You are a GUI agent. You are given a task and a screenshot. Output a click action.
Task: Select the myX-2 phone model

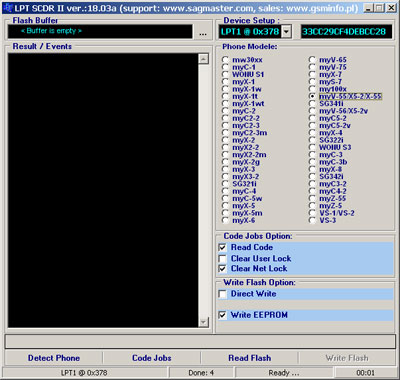coord(226,140)
